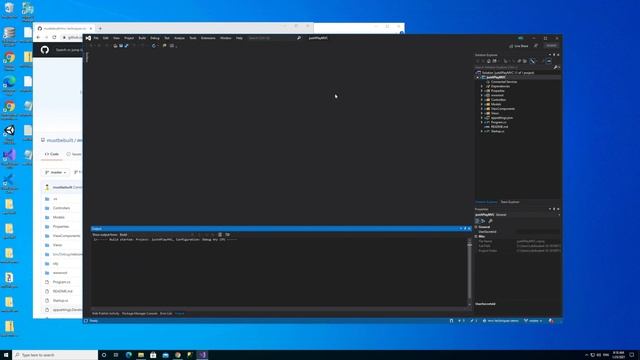The height and width of the screenshot is (360, 640).
Task: Switch to the Team Explorer tab
Action: click(510, 202)
